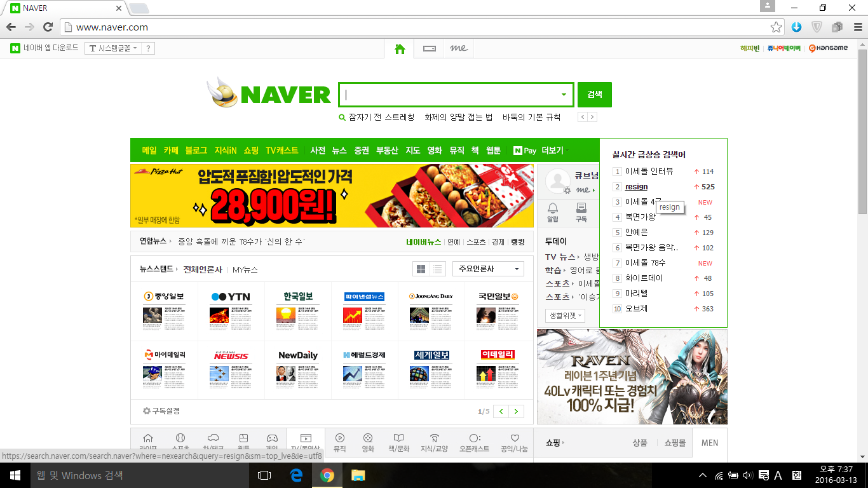Open the 알림 bell notification icon

tap(552, 212)
